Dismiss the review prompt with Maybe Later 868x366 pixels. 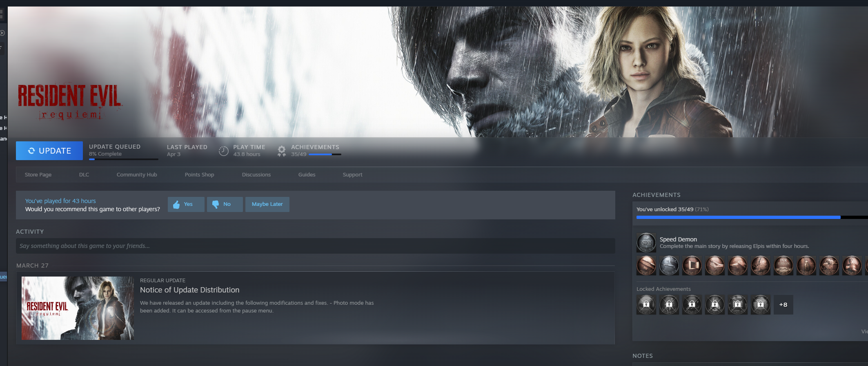(x=267, y=204)
